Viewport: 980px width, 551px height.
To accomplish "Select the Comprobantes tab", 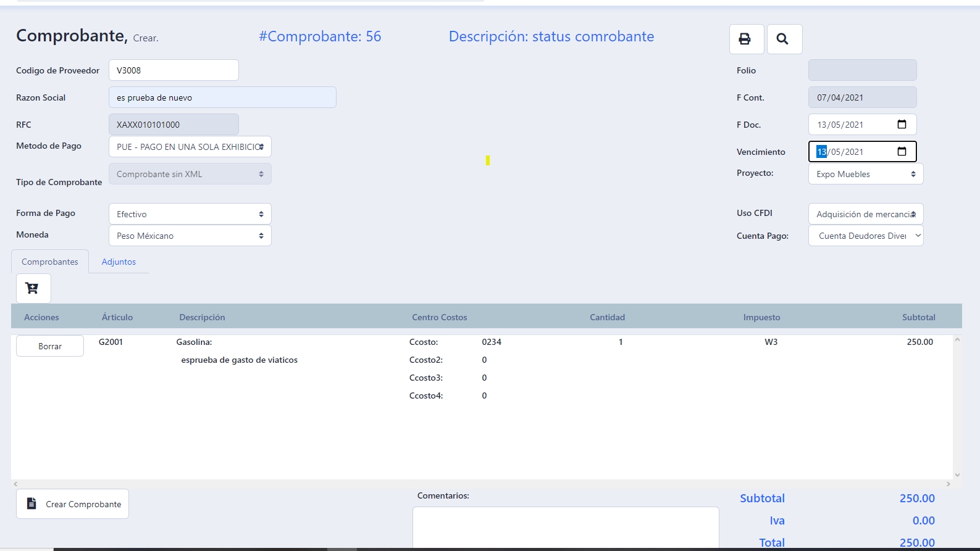I will [50, 262].
